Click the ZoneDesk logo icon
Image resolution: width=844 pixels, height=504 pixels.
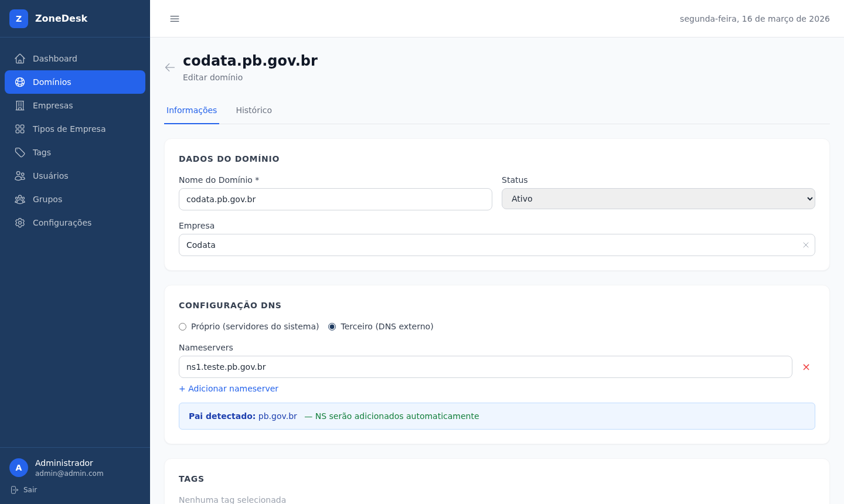pos(19,19)
